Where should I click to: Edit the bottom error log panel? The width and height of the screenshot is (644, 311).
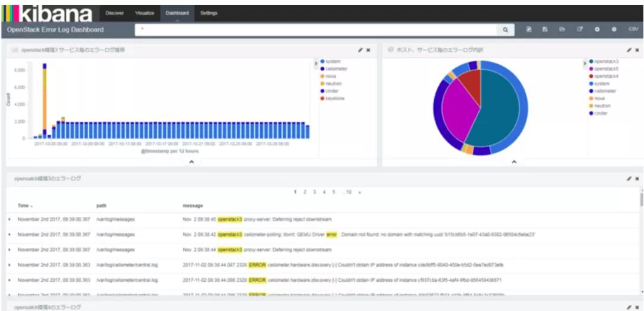629,307
